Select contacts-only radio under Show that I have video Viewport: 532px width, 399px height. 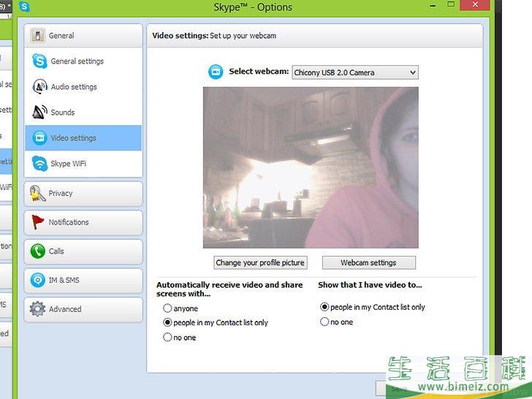(324, 307)
